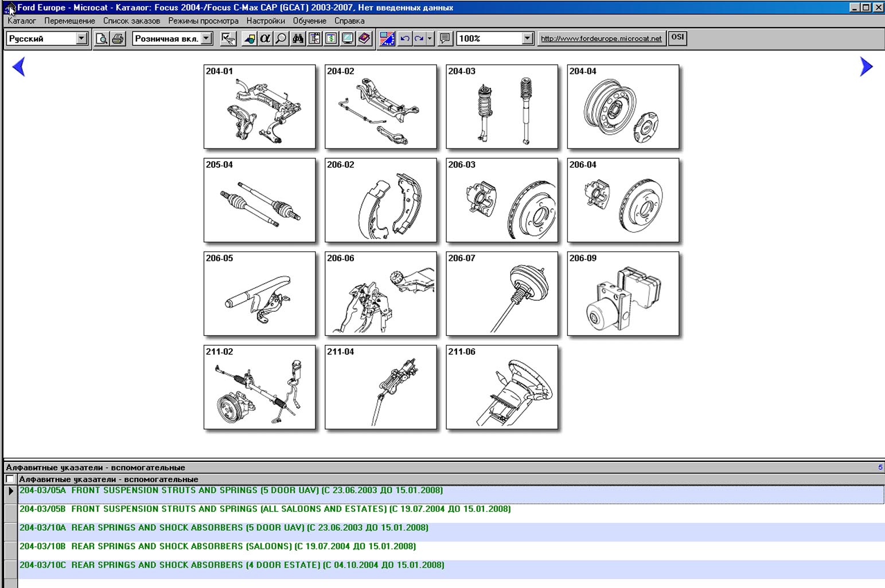Open the Русский language dropdown
Image resolution: width=885 pixels, height=588 pixels.
(x=81, y=38)
